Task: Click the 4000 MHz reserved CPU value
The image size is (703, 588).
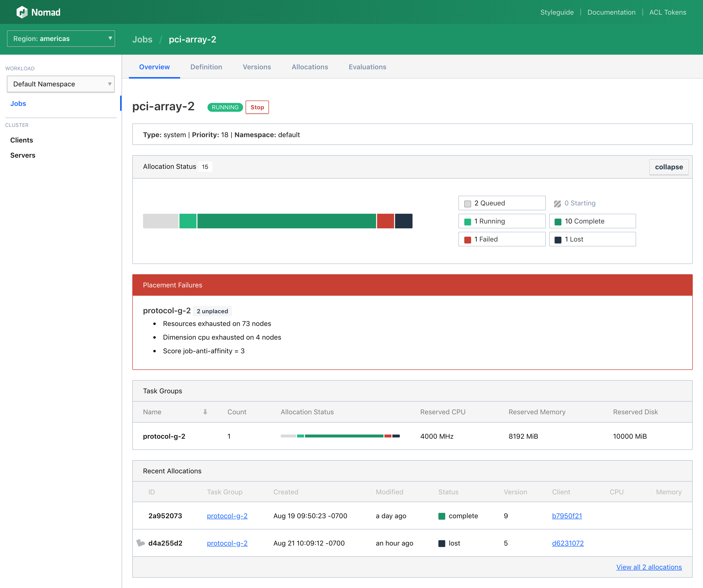Action: [437, 436]
